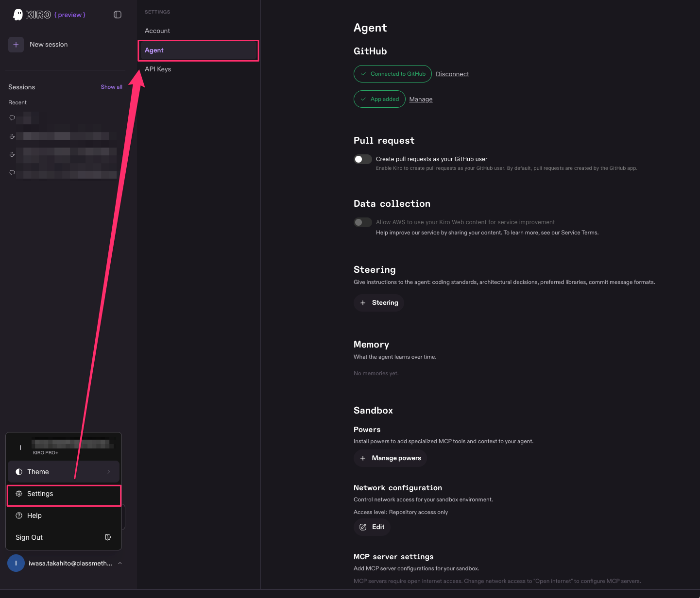The width and height of the screenshot is (700, 598).
Task: Choose Help in the account menu
Action: point(64,515)
